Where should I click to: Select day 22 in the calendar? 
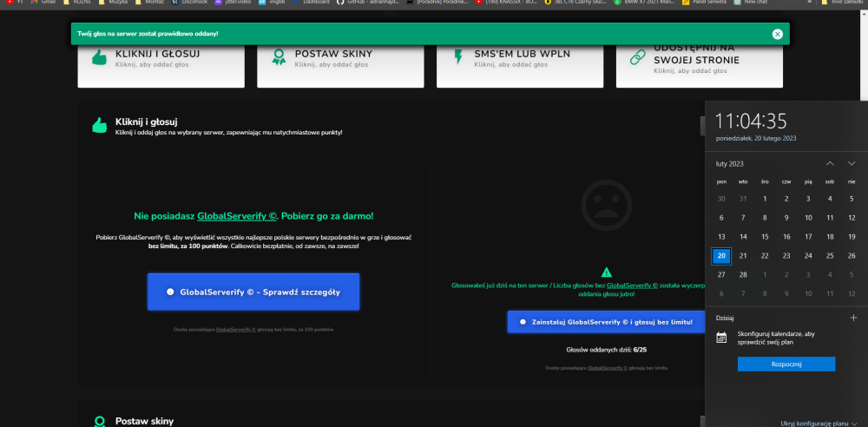tap(765, 256)
